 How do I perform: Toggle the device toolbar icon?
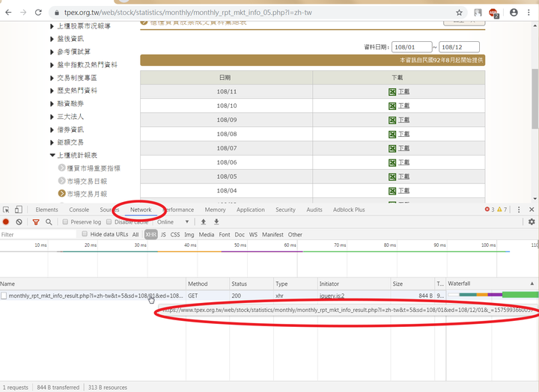[19, 210]
